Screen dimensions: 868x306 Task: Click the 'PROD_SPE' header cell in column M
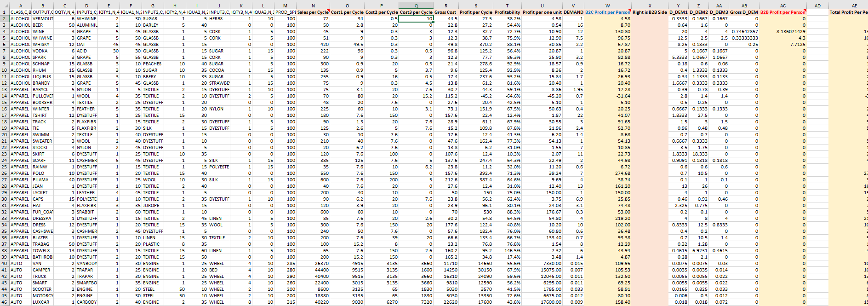286,12
